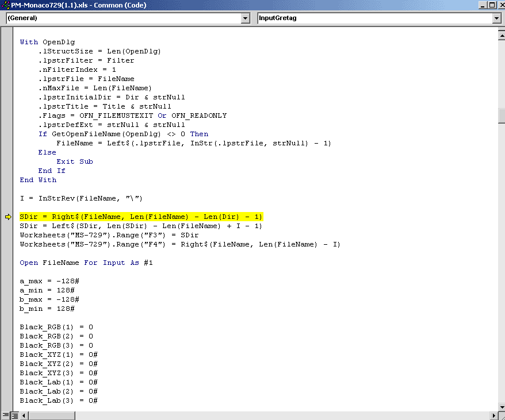Click the yellow execution pointer arrow in margin
Viewport: 505px width, 420px height.
point(8,217)
